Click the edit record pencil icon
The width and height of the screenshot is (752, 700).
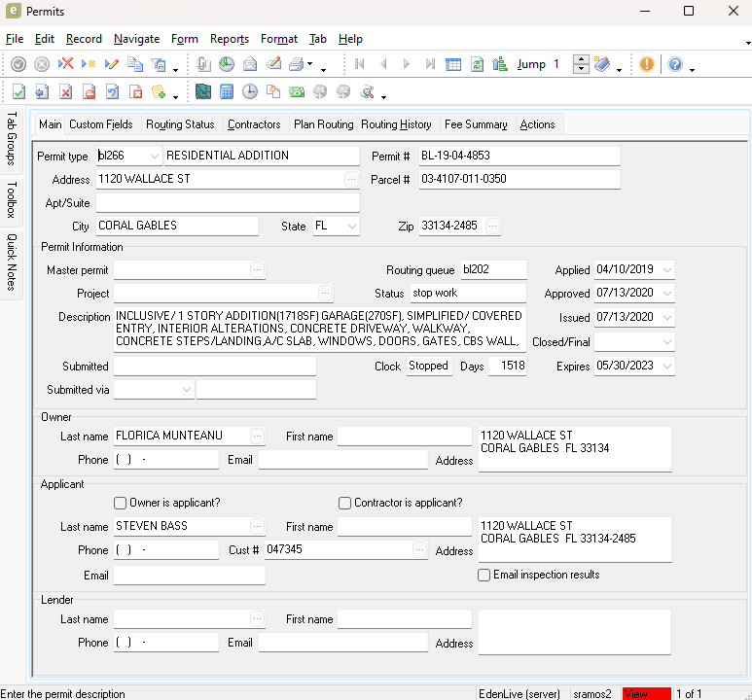pos(111,64)
